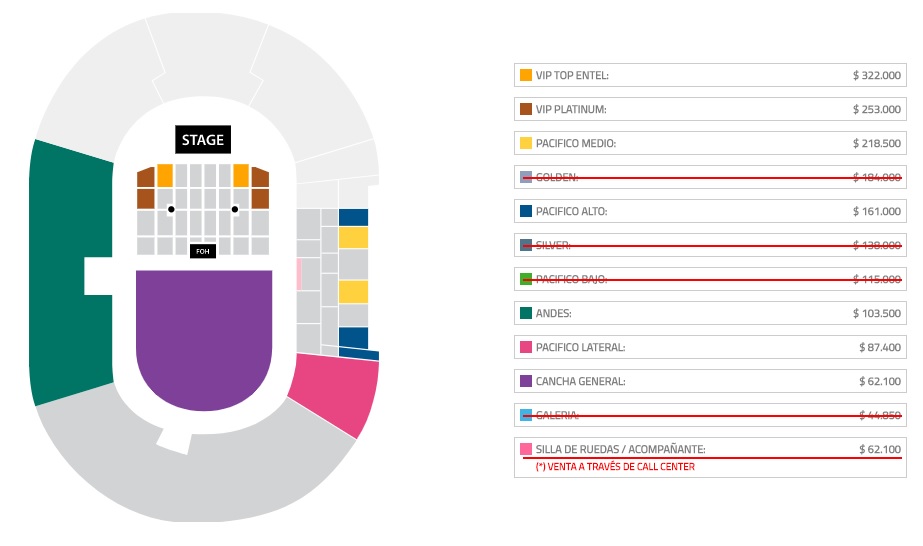Click Silla de Ruedas pink swatch
The height and width of the screenshot is (546, 923).
[526, 449]
